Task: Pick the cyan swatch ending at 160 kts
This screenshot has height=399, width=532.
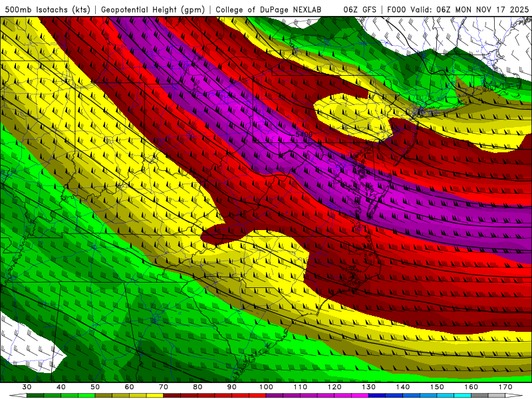Action: click(x=462, y=396)
